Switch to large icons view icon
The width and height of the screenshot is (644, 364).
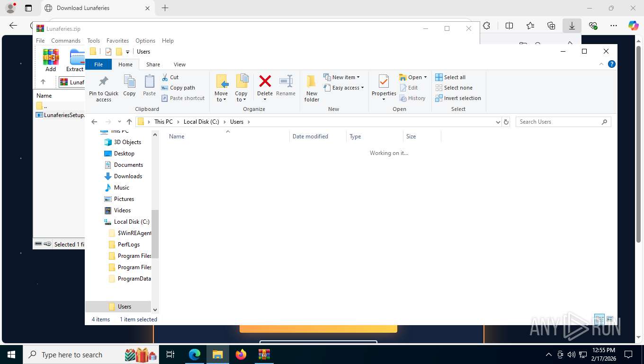tap(609, 319)
